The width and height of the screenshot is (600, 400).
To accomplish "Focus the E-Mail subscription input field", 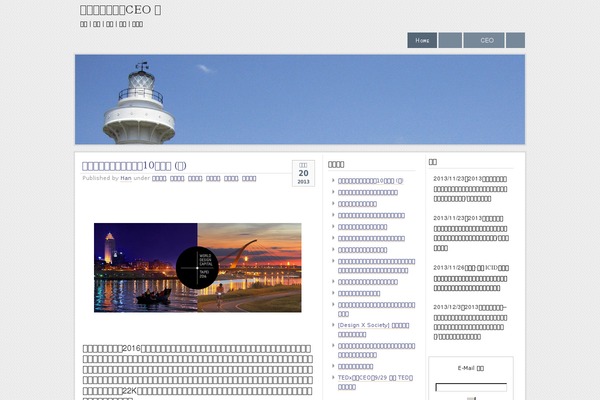I will (x=471, y=387).
